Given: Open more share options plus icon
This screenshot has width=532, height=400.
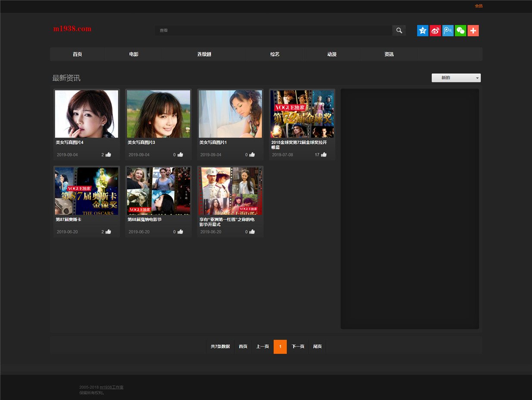Looking at the screenshot, I should point(473,31).
